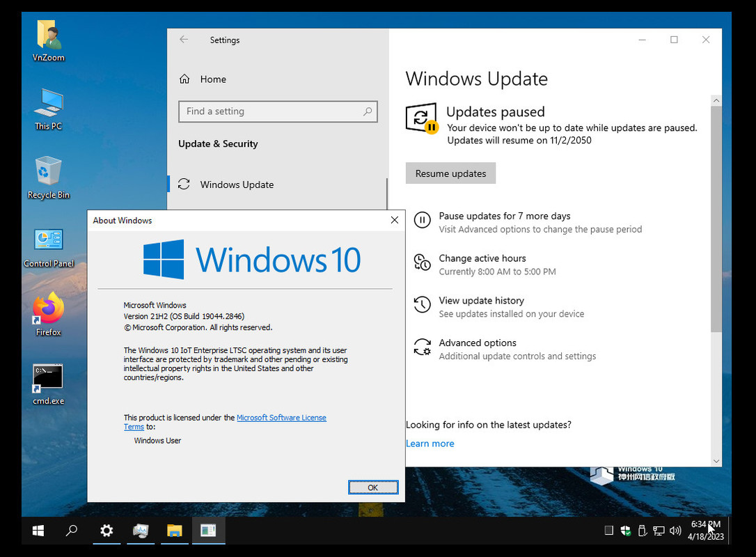Click the Windows Update page title

[x=476, y=79]
